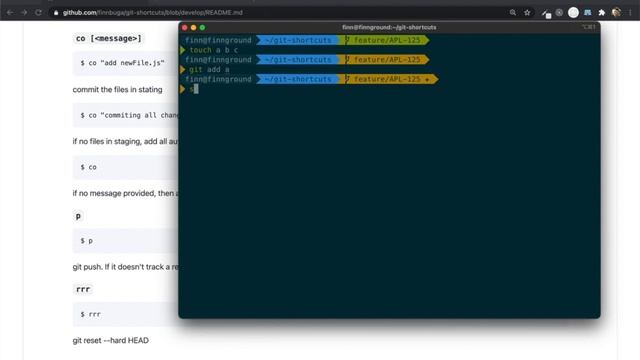Bookmark this page with the star

(x=527, y=13)
